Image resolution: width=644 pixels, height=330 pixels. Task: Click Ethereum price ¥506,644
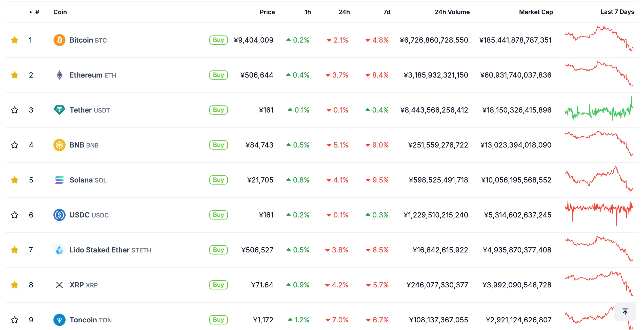tap(257, 75)
